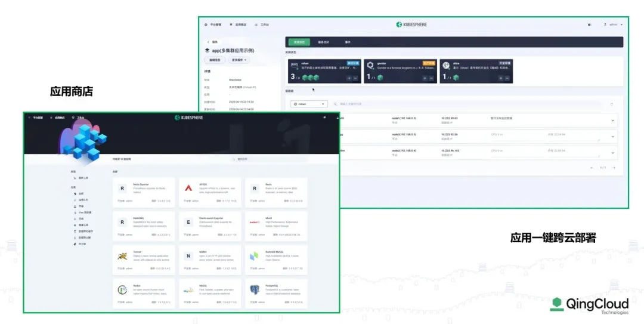The height and width of the screenshot is (324, 644).
Task: Open 应用商店 in the service detail window
Action: pyautogui.click(x=238, y=24)
